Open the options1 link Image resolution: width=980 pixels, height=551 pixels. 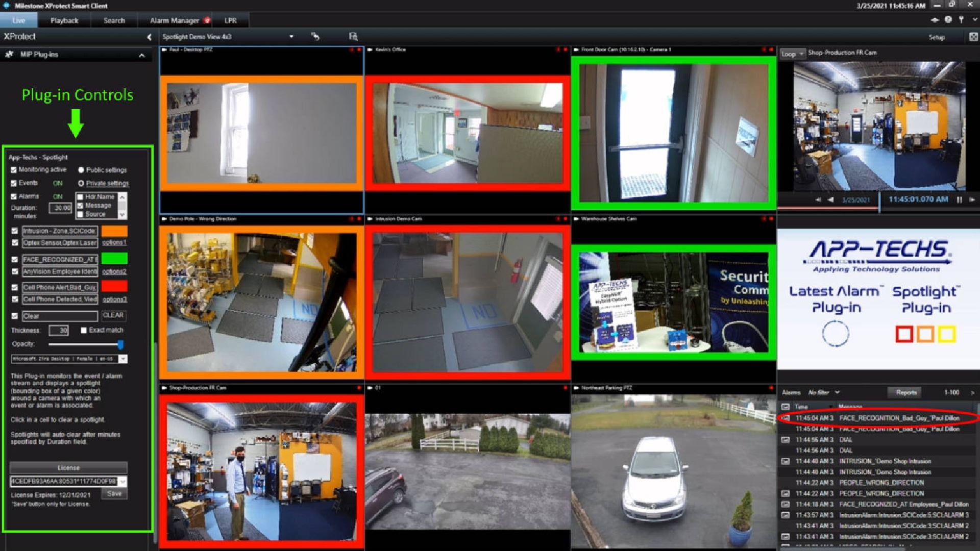[114, 242]
